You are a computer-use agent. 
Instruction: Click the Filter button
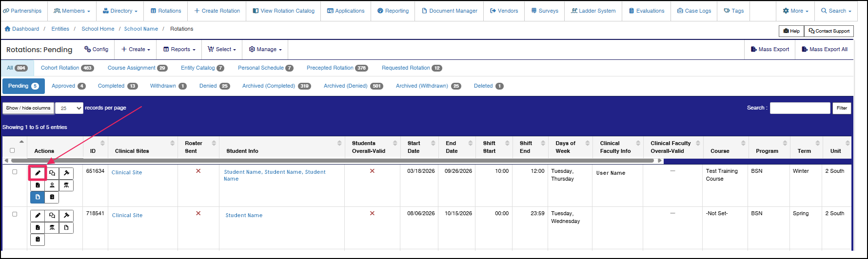point(842,108)
